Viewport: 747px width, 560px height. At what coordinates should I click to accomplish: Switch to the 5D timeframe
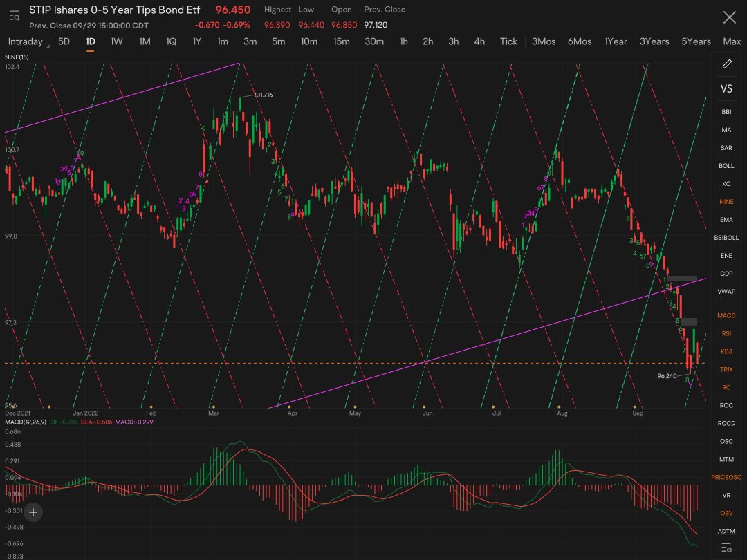(64, 41)
